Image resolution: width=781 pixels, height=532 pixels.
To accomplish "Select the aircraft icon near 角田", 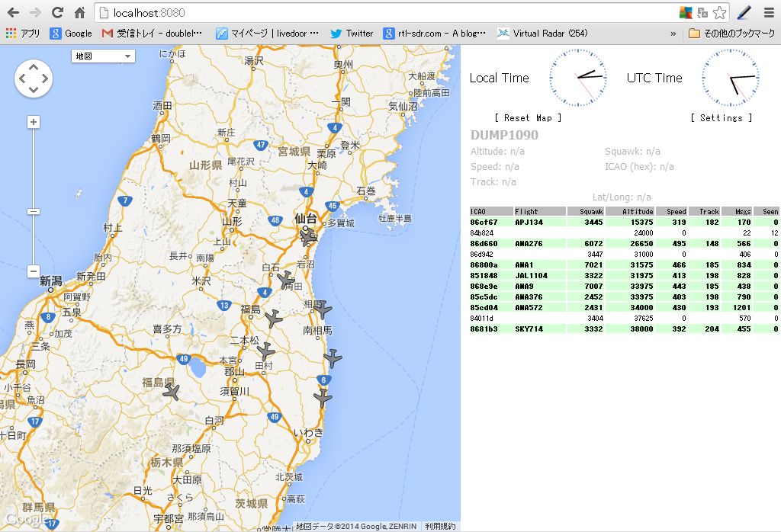I will 286,280.
